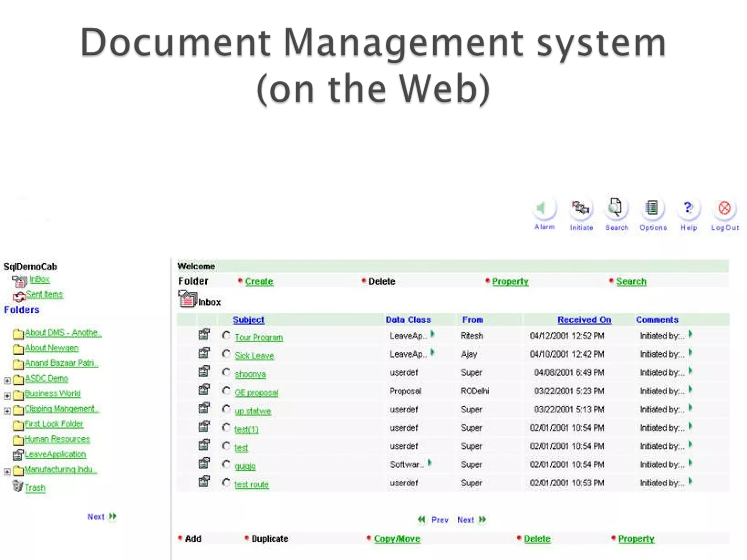Image resolution: width=747 pixels, height=560 pixels.
Task: Sort by the Received On column header
Action: tap(584, 320)
